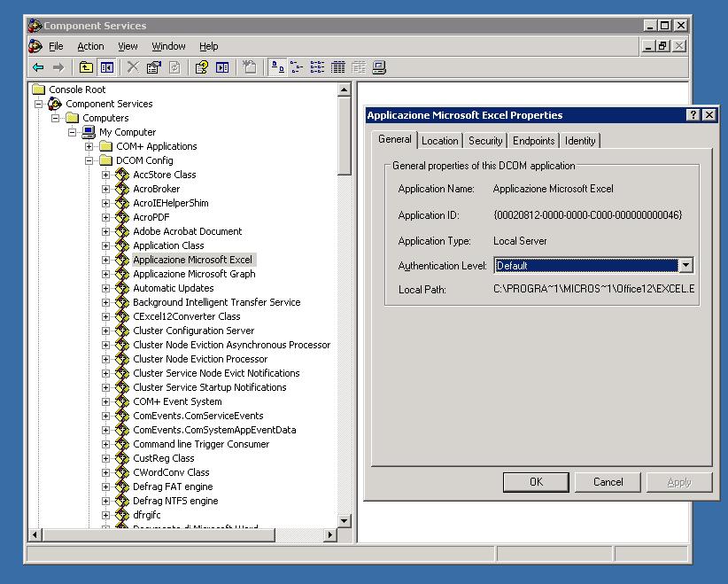Click the DCOM Config folder icon

coord(106,160)
